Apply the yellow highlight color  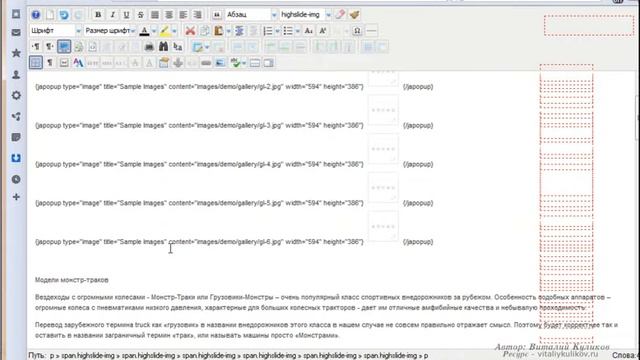[165, 31]
